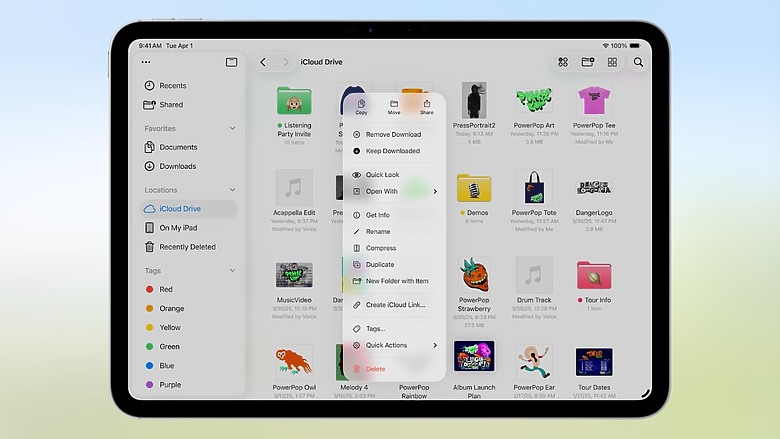Open the Drum Track audio file

coord(534,274)
